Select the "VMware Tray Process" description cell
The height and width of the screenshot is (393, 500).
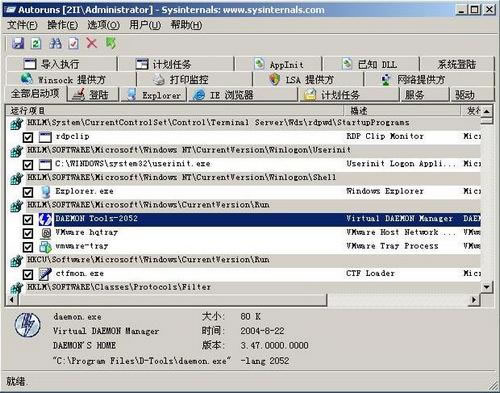pyautogui.click(x=392, y=246)
